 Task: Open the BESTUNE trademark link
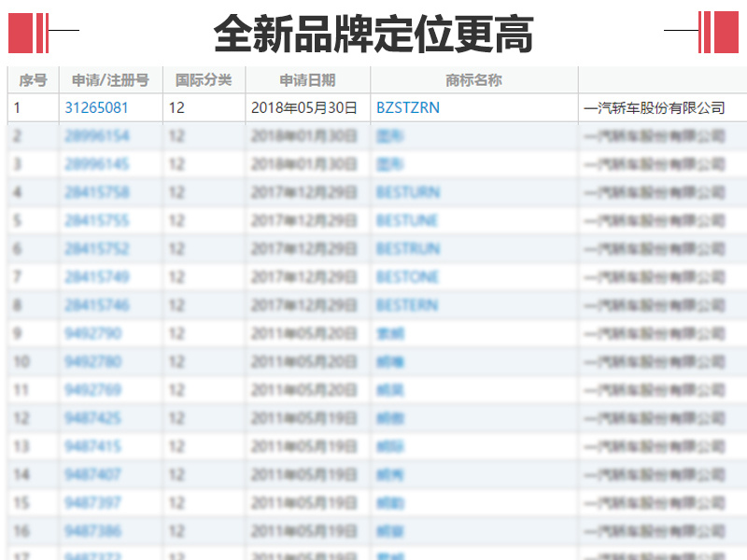pos(407,220)
